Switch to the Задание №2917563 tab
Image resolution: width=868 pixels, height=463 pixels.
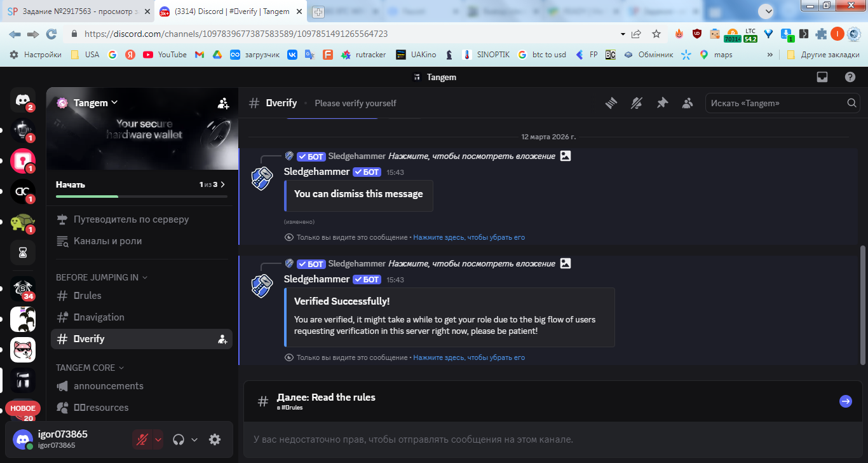(x=78, y=11)
